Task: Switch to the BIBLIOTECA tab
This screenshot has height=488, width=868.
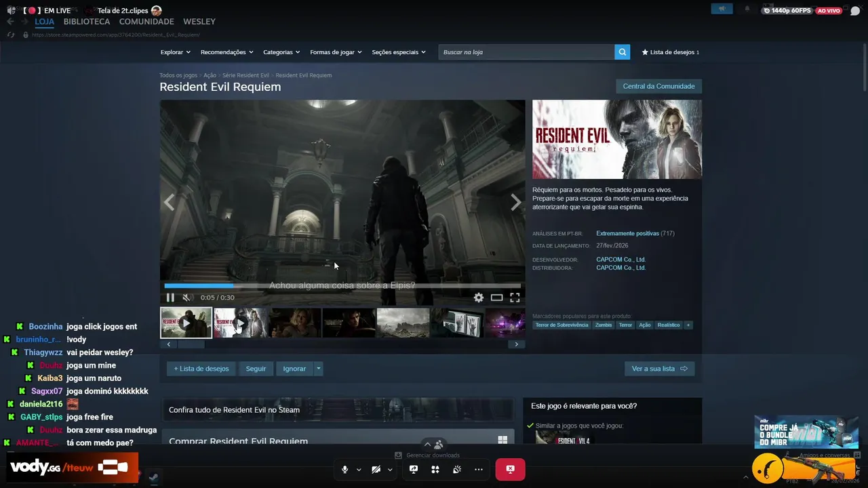Action: 87,22
